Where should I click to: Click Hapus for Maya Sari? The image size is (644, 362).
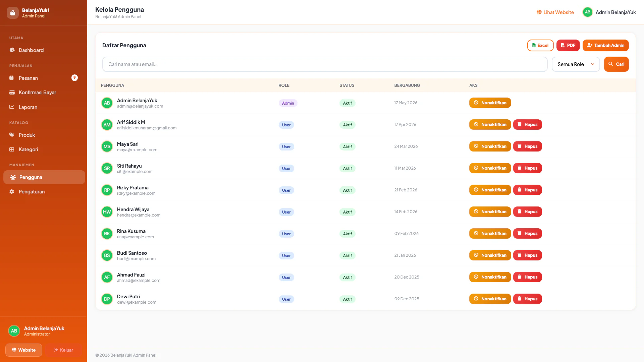(527, 146)
